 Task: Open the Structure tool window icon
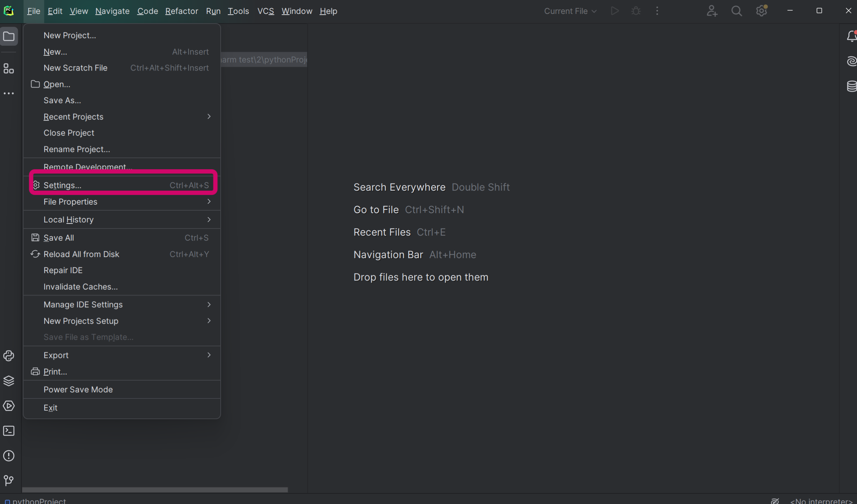[x=9, y=68]
